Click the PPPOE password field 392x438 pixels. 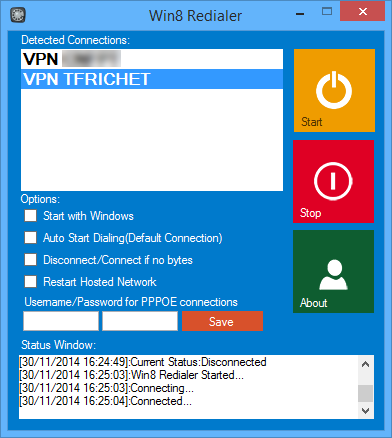140,321
